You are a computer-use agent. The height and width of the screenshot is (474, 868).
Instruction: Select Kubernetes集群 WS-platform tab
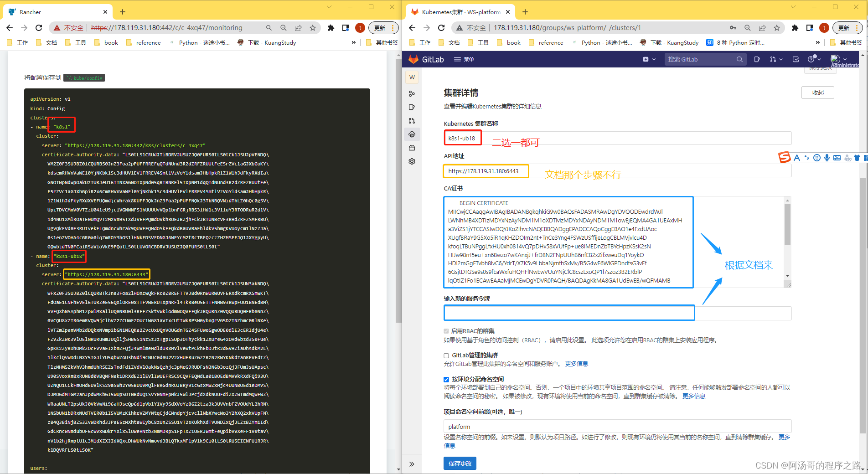460,12
